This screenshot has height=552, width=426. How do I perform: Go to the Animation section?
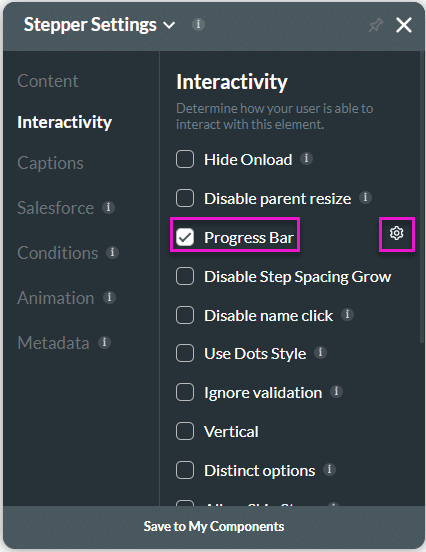tap(56, 298)
